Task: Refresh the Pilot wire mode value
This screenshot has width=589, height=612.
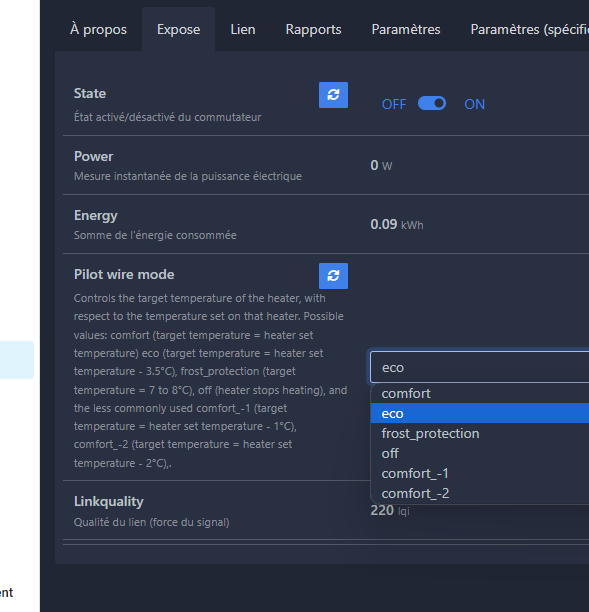Action: tap(333, 276)
